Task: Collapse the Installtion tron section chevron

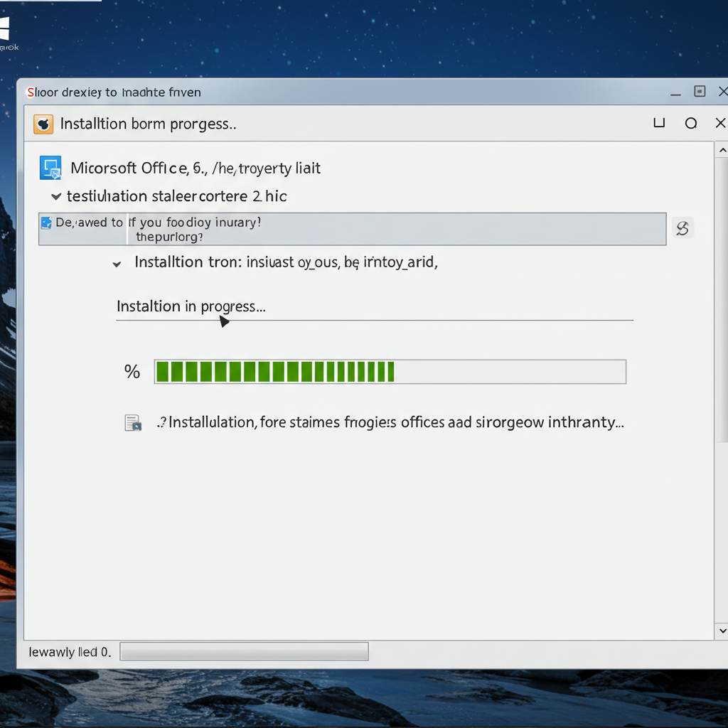Action: point(117,264)
